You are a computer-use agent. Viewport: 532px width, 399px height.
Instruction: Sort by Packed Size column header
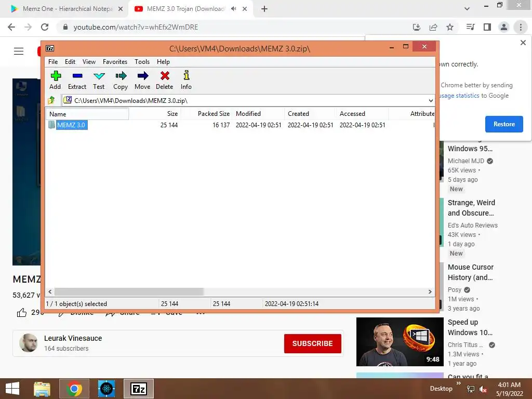207,114
